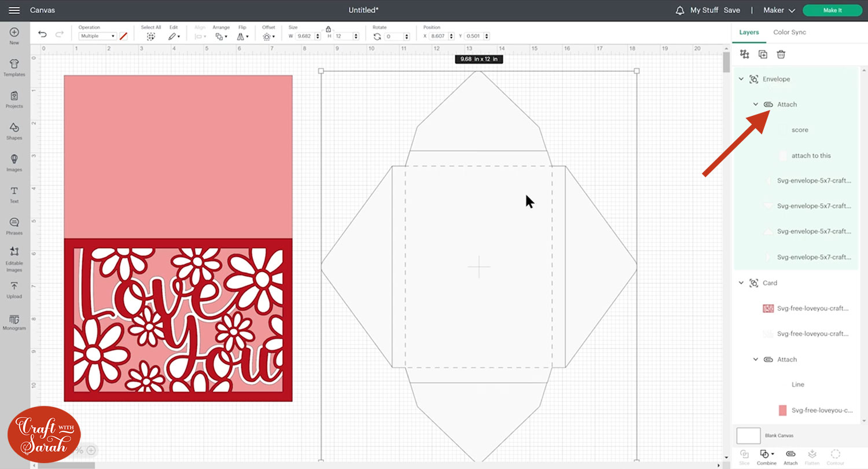The height and width of the screenshot is (469, 868).
Task: Save the project
Action: pyautogui.click(x=731, y=10)
